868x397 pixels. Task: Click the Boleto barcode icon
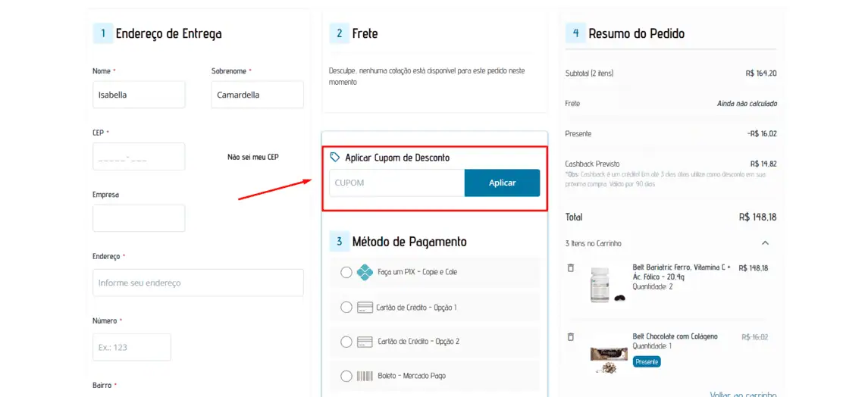coord(364,376)
